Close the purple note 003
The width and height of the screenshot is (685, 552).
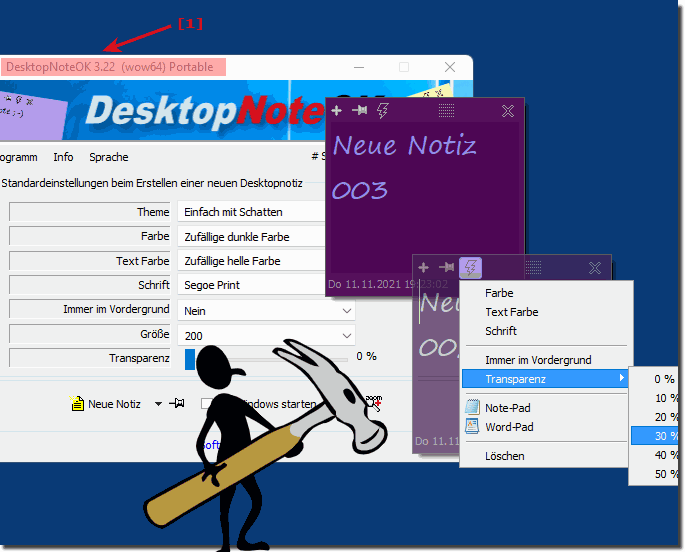tap(508, 111)
